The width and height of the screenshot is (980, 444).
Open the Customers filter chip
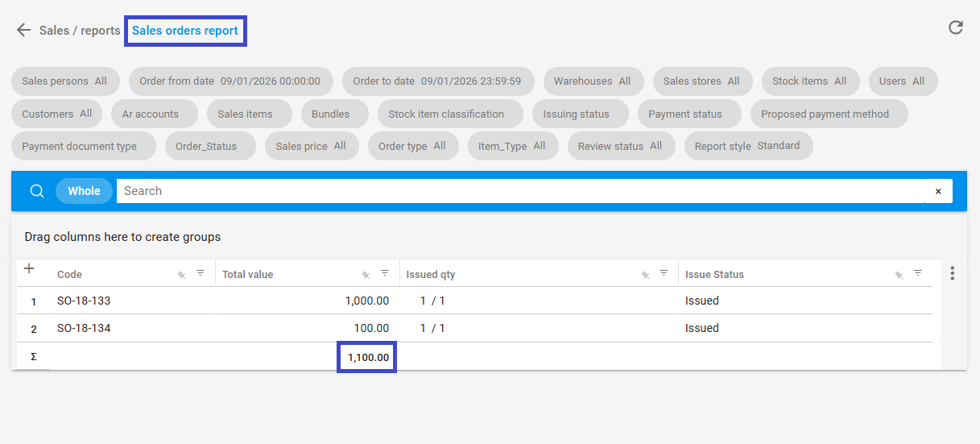coord(57,114)
